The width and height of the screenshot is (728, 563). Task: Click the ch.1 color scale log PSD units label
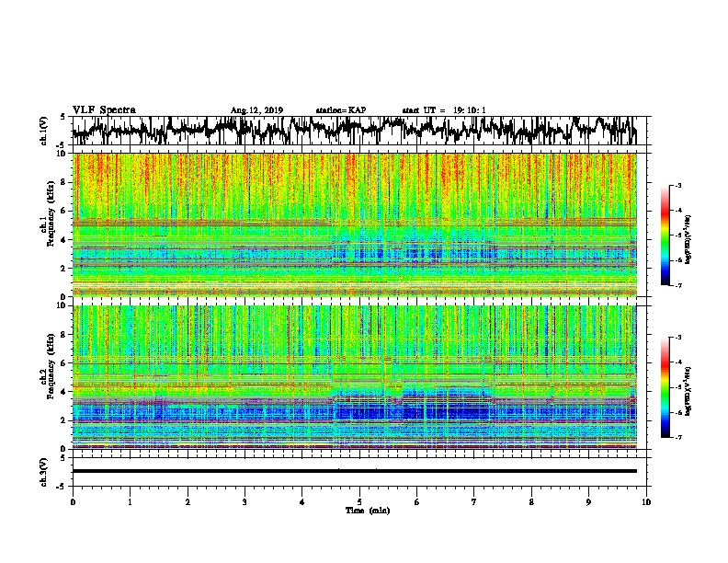click(x=688, y=240)
